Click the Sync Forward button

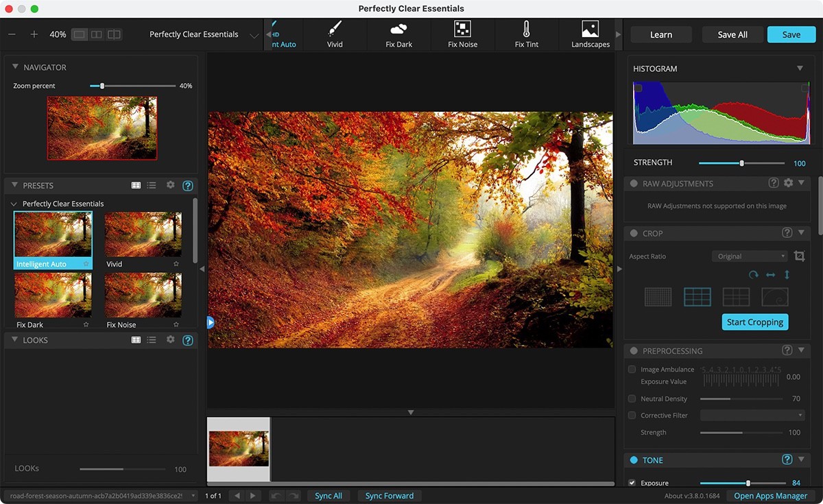click(389, 496)
